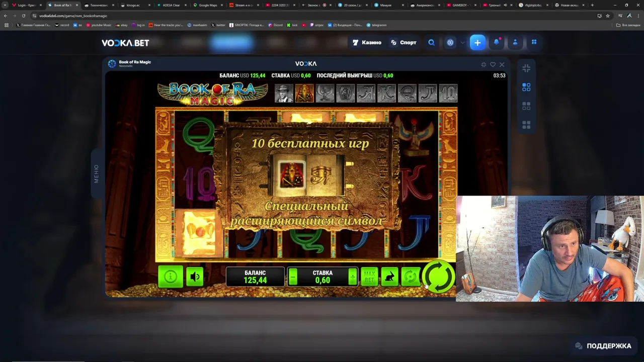Set the wager with MAX BET
This screenshot has width=644, height=362.
(x=369, y=277)
